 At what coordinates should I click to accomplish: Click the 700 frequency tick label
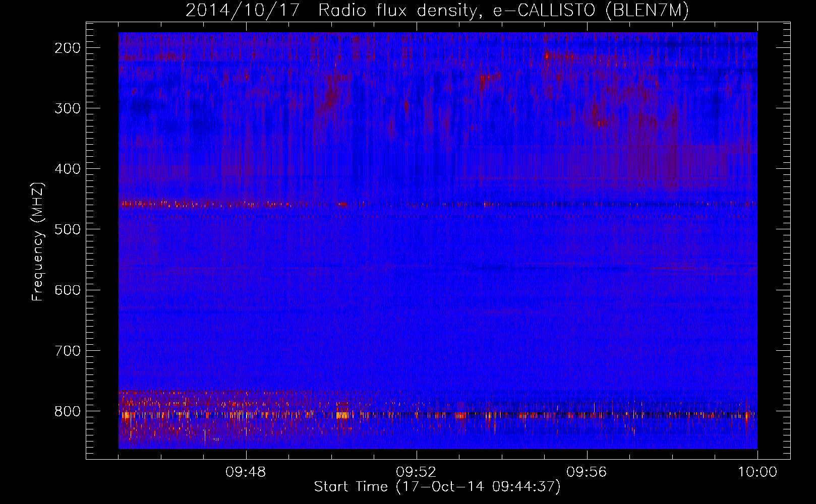coord(67,350)
